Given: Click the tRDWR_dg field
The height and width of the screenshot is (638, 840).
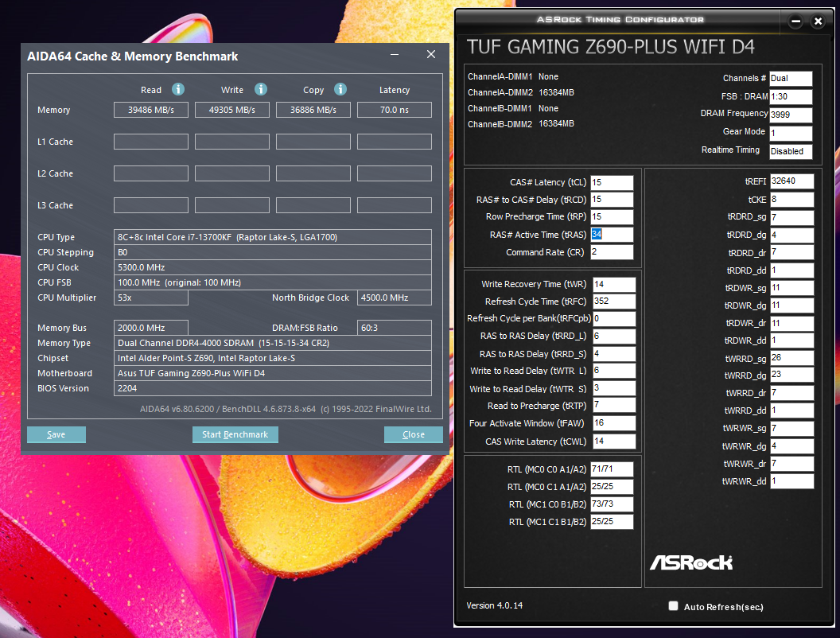Looking at the screenshot, I should coord(791,305).
